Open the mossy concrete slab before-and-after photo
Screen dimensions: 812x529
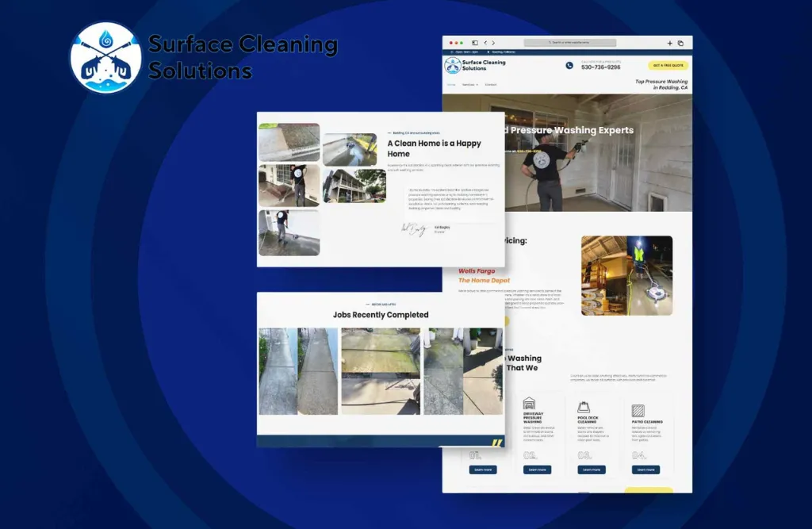click(381, 371)
